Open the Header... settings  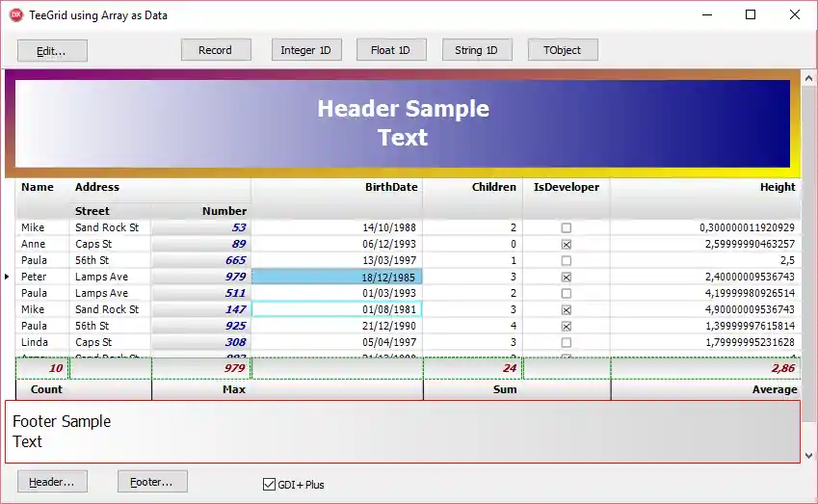click(x=52, y=481)
